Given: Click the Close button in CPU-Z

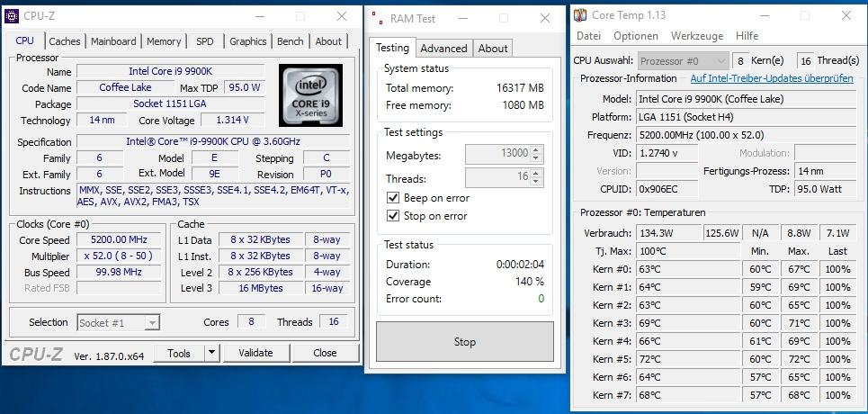Looking at the screenshot, I should pos(325,353).
